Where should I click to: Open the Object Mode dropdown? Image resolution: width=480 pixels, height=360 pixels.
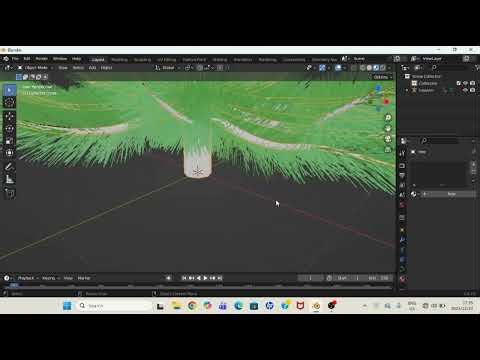pos(35,68)
